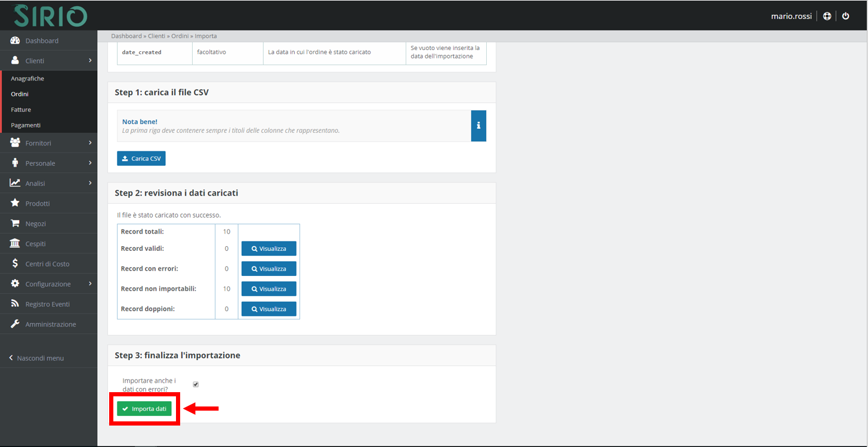Viewport: 868px width, 447px height.
Task: Click the Registro Eventi feed icon
Action: [16, 304]
